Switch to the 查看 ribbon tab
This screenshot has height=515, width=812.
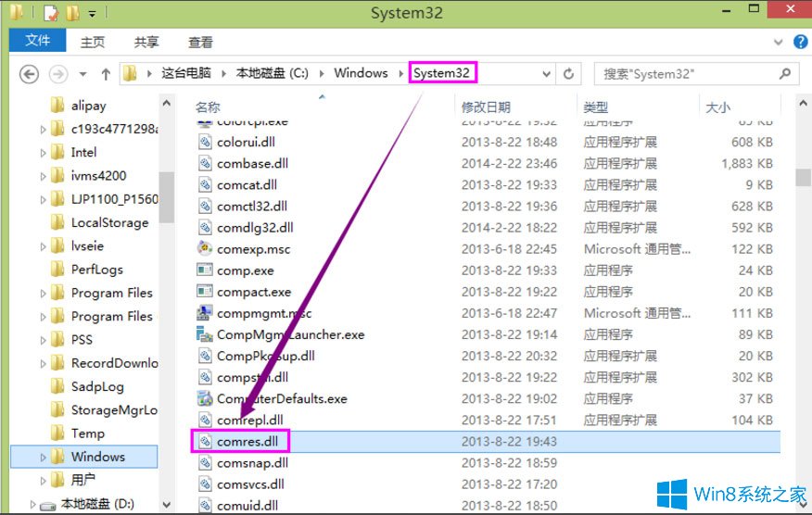tap(200, 42)
